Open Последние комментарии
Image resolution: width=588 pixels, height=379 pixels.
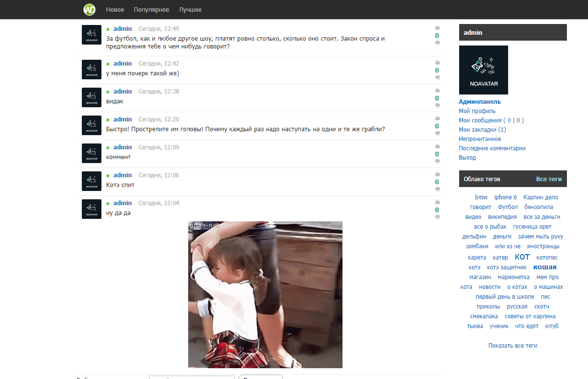[492, 148]
